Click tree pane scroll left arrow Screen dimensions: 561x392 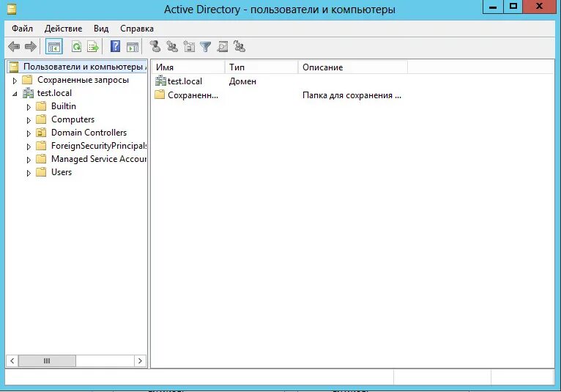(x=12, y=360)
